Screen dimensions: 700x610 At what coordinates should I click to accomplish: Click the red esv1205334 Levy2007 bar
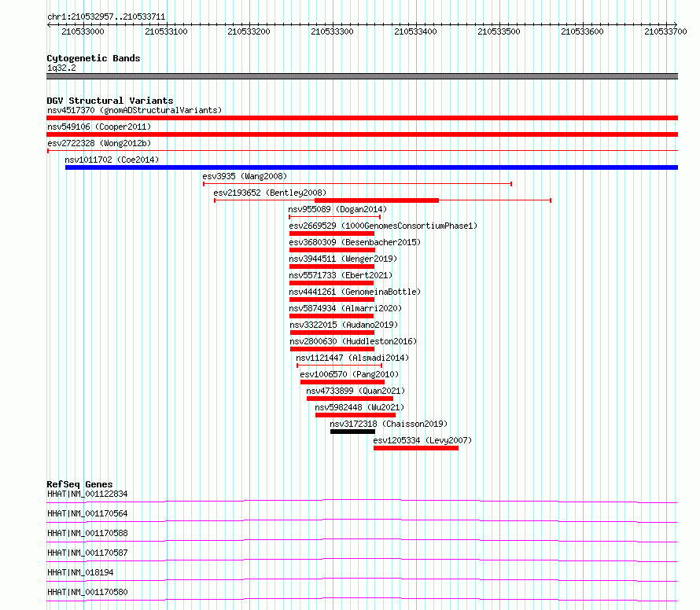(x=416, y=448)
